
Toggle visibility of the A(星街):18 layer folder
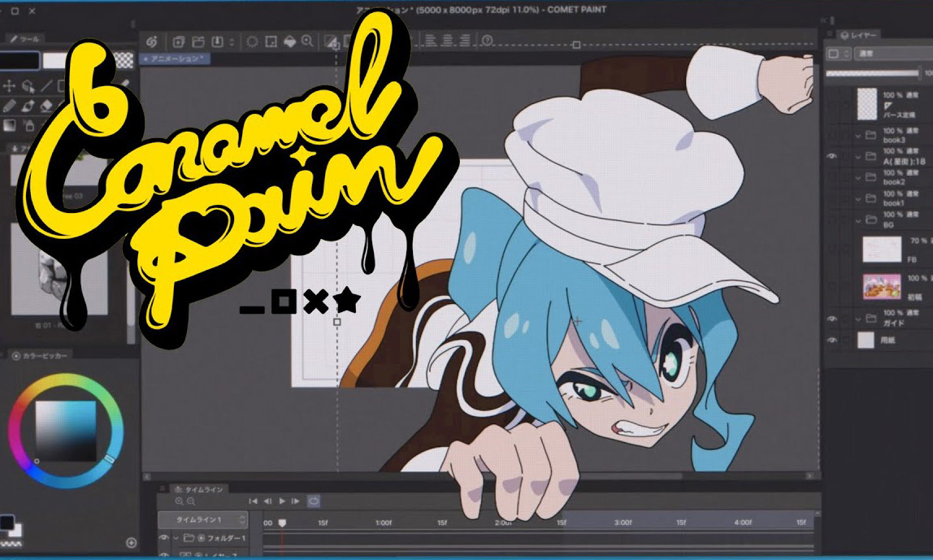(832, 156)
